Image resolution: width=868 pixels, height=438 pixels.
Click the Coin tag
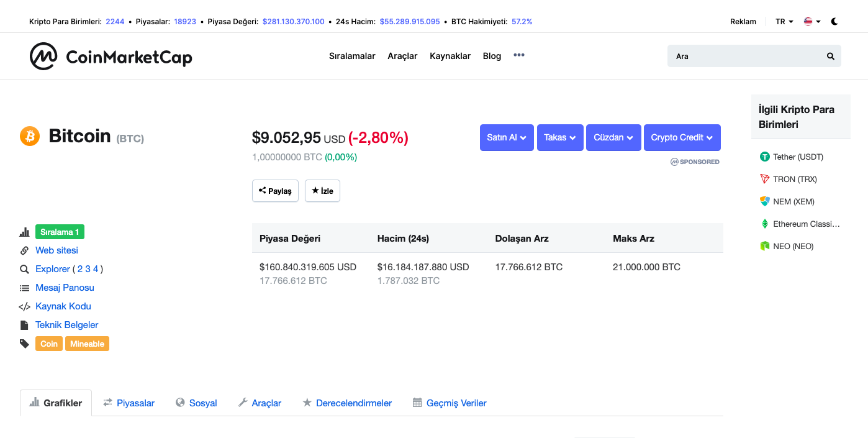pos(49,344)
